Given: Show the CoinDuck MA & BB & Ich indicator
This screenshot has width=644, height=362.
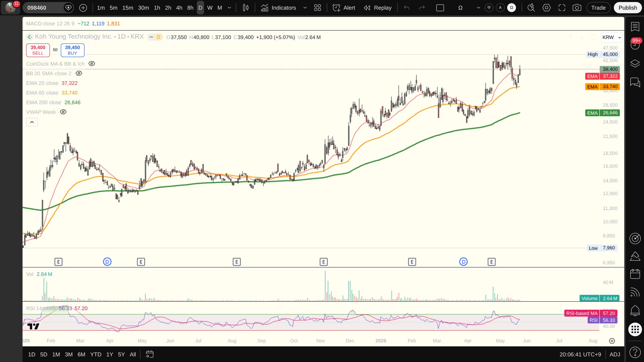Looking at the screenshot, I should coord(92,64).
